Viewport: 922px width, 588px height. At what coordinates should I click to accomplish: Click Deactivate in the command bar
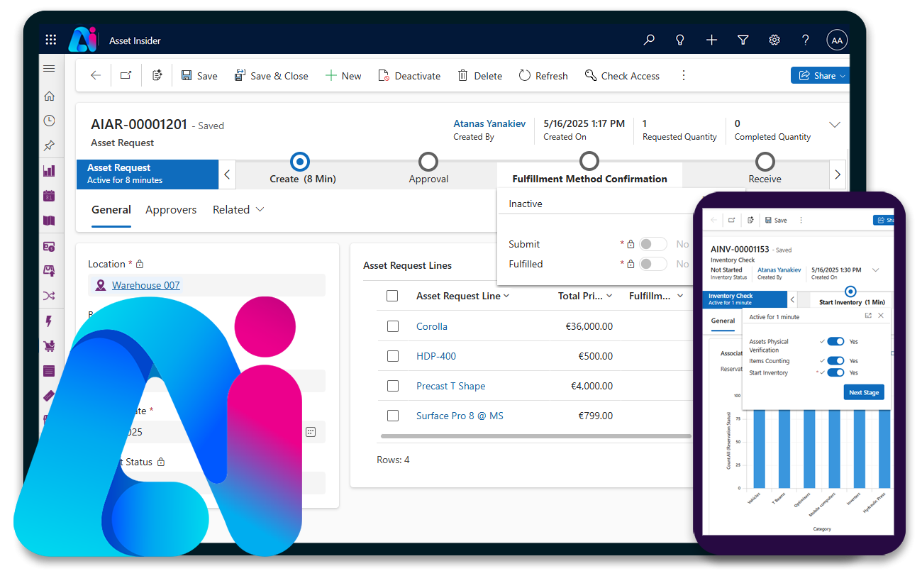pos(409,76)
